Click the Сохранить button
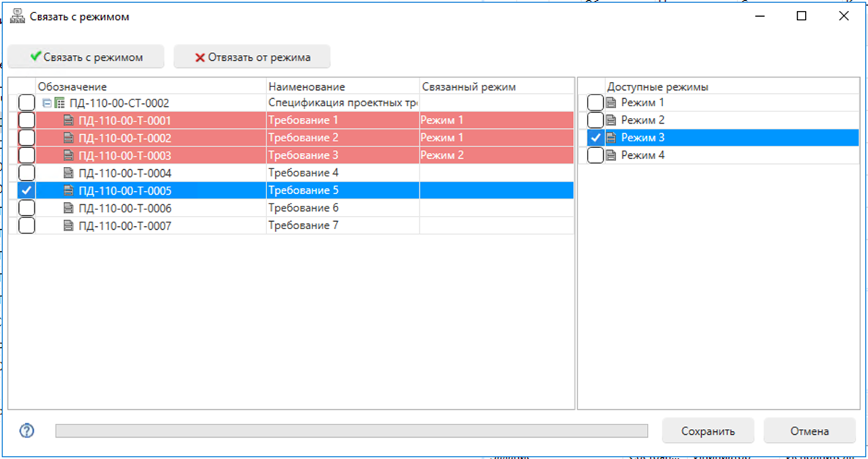This screenshot has width=868, height=459. click(708, 431)
